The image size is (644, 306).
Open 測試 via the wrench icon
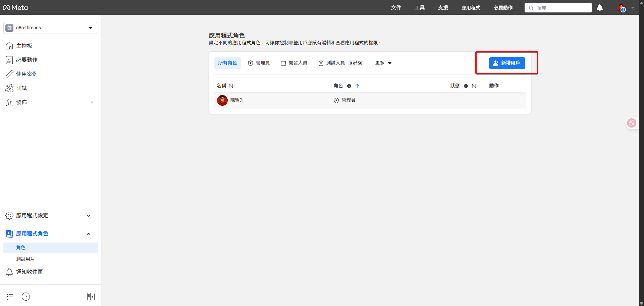pos(9,88)
